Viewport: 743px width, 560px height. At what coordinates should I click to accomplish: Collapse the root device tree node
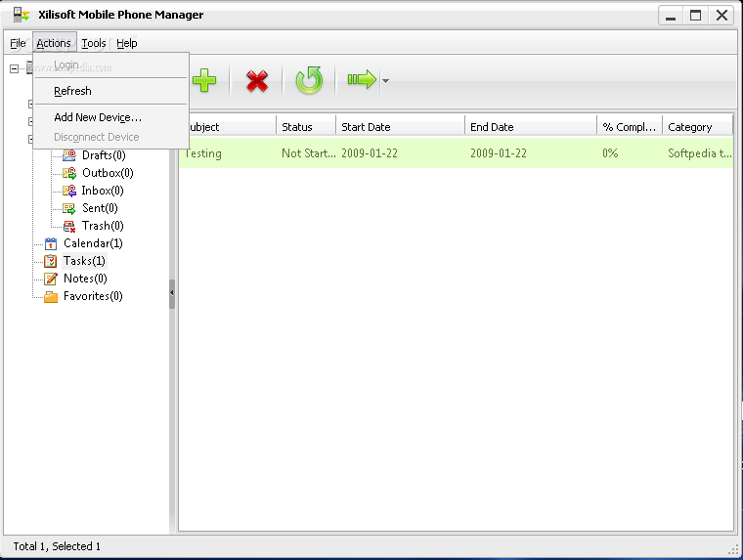(x=15, y=68)
